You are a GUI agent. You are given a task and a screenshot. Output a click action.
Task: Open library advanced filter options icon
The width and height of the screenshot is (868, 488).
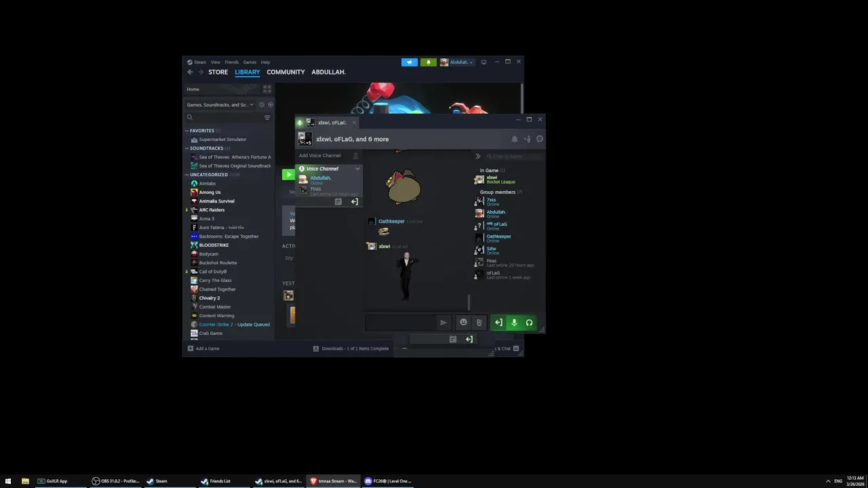[267, 117]
